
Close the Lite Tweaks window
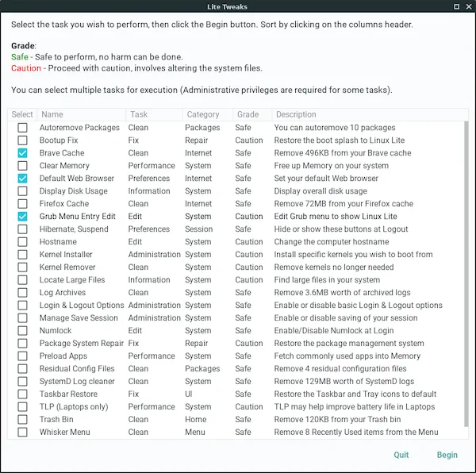[x=469, y=6]
